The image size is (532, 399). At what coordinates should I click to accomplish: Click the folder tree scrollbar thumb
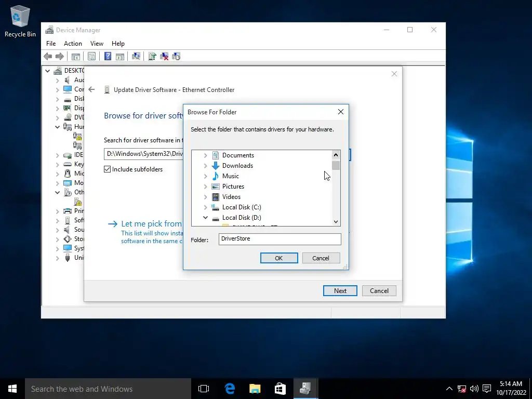point(336,166)
